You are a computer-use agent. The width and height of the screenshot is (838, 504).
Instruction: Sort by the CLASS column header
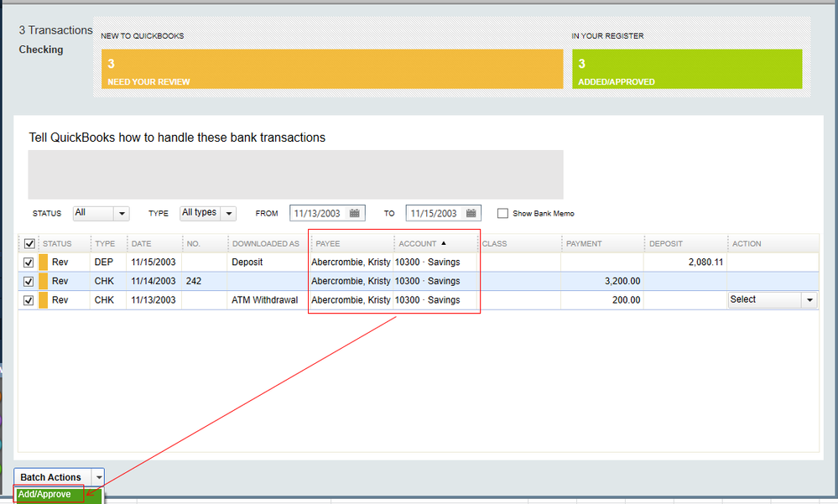pyautogui.click(x=519, y=244)
